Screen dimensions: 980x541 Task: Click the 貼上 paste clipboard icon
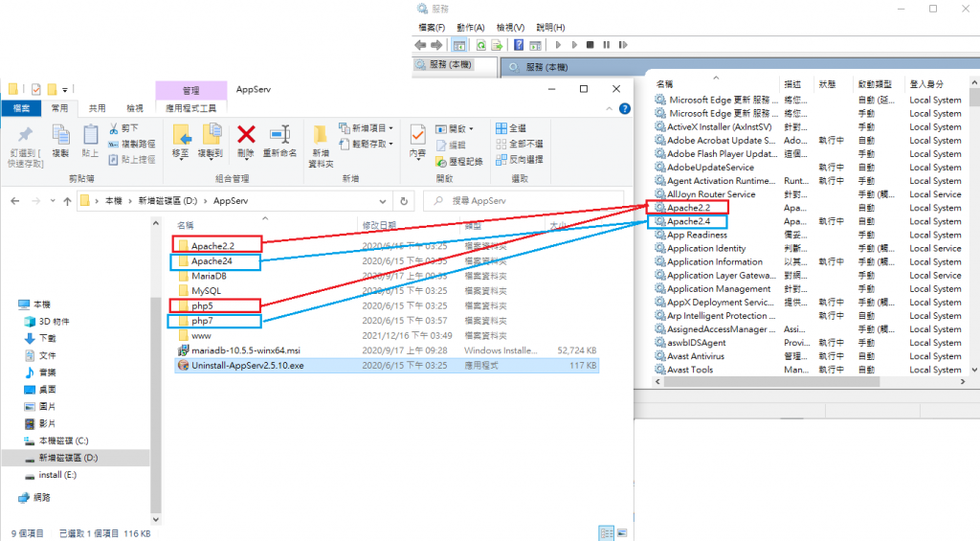coord(91,136)
